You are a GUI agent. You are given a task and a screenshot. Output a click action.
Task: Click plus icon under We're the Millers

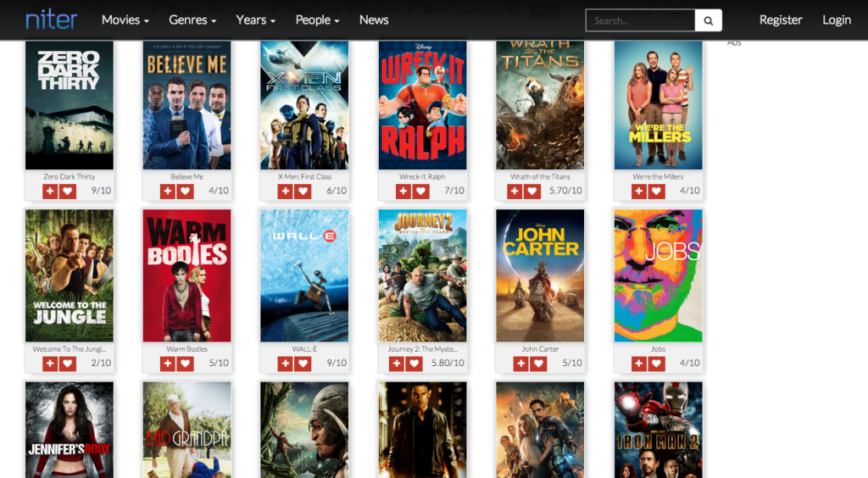point(639,192)
